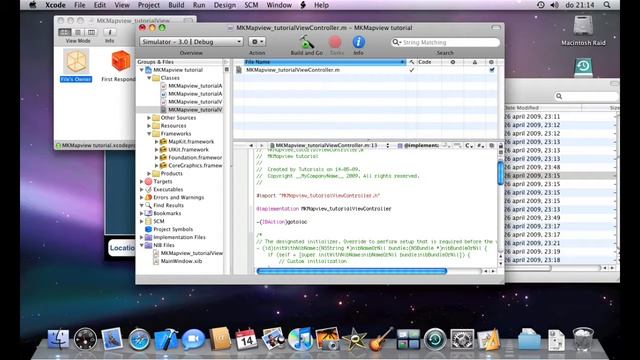
Task: Click the editor back history arrow
Action: click(x=251, y=145)
